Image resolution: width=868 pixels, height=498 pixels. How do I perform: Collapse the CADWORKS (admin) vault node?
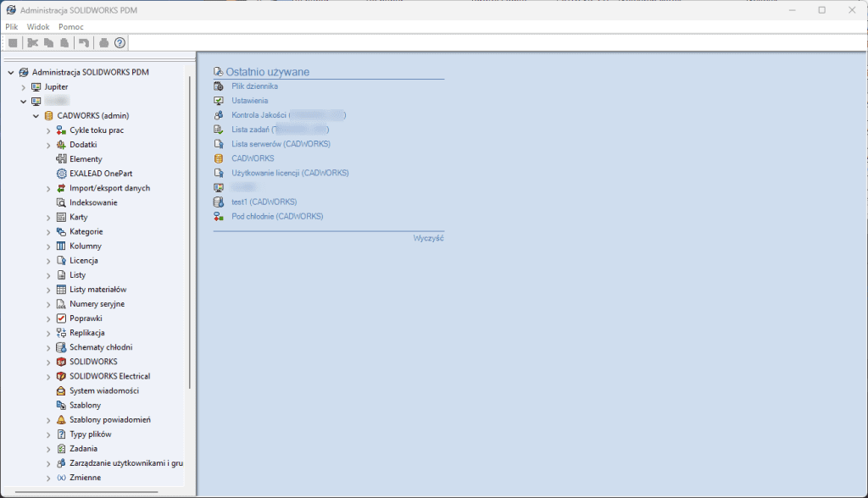pyautogui.click(x=36, y=116)
